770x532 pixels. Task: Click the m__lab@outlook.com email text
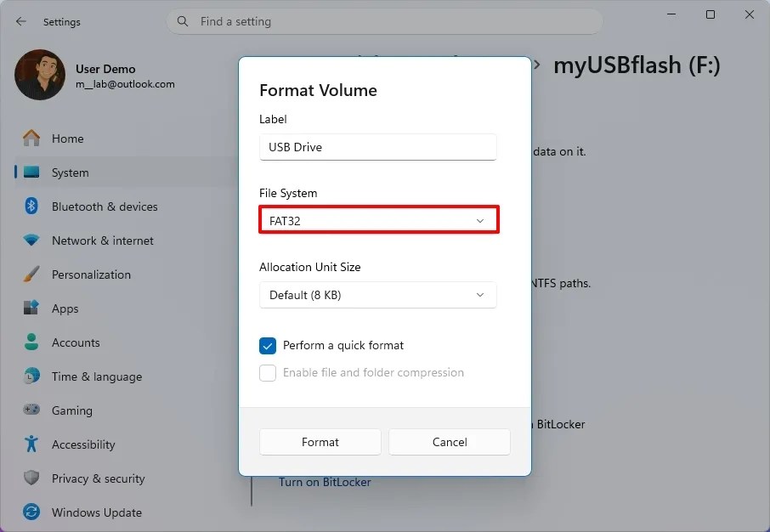point(125,84)
